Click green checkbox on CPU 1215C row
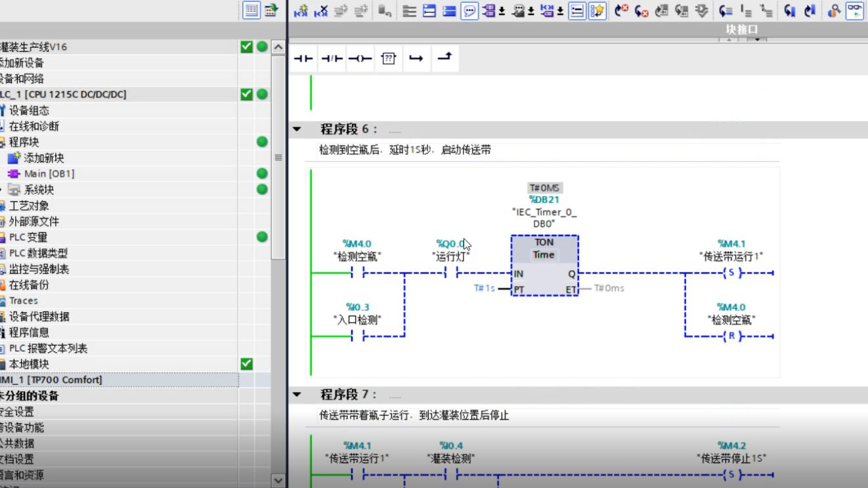 (246, 94)
